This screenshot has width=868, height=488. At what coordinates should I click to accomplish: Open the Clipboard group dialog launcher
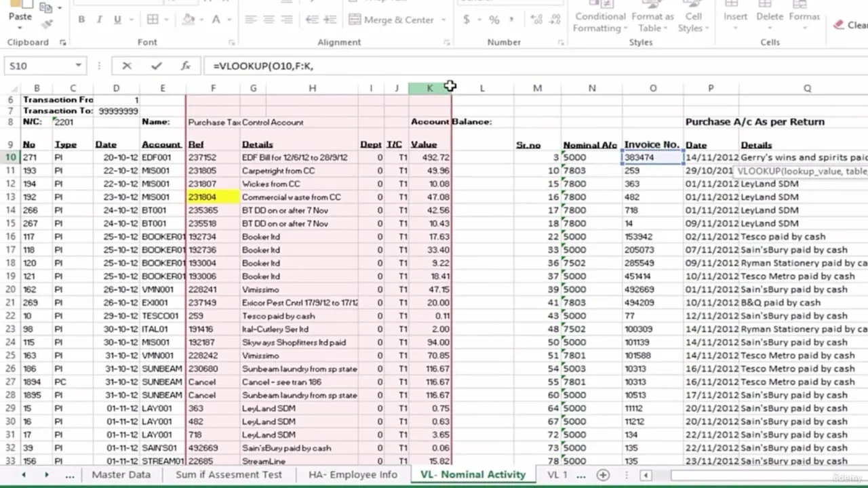click(63, 42)
